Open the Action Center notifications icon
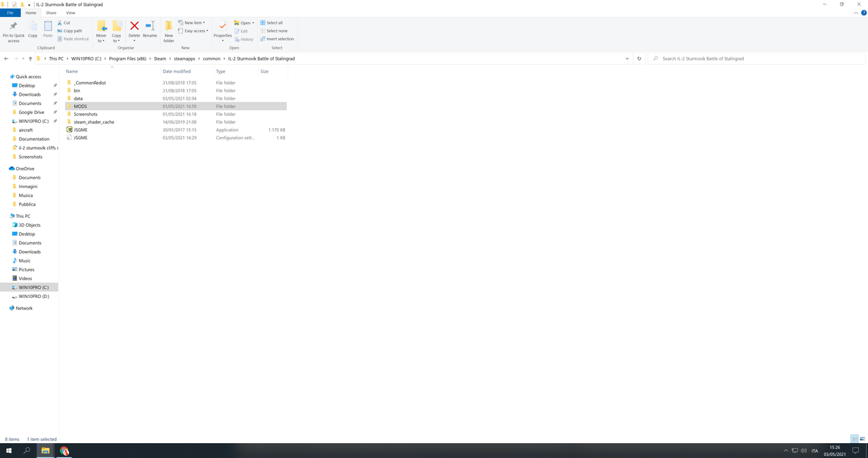Screen dimensions: 868x458 coord(856,451)
